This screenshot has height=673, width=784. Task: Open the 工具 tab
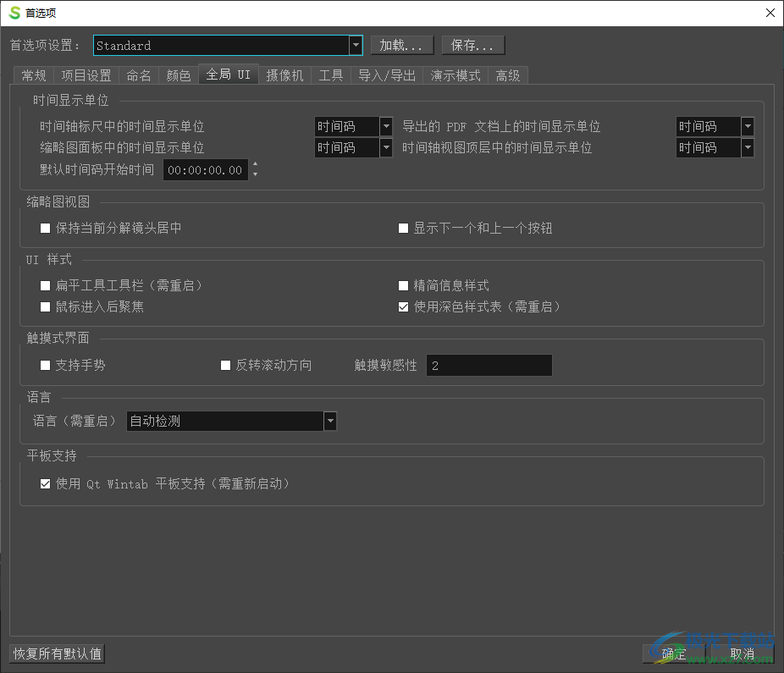pyautogui.click(x=331, y=75)
